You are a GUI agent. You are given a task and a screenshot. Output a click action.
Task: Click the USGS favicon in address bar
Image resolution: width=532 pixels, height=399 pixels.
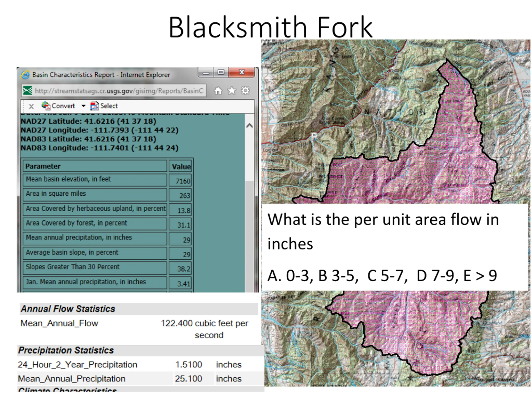(27, 91)
